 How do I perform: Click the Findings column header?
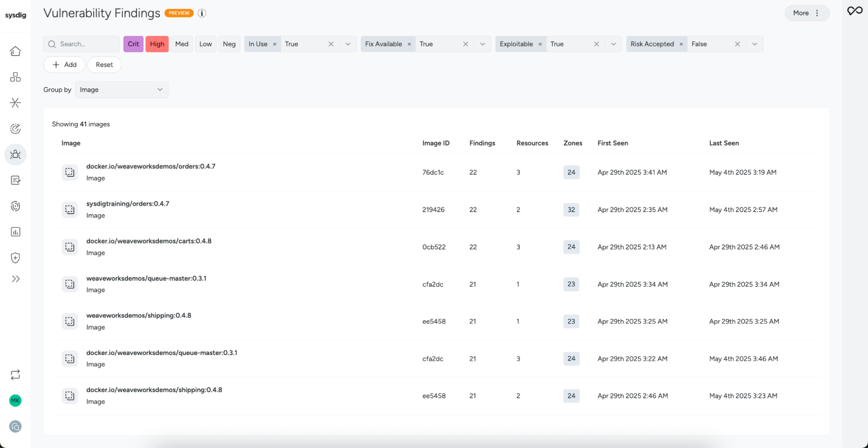point(482,143)
